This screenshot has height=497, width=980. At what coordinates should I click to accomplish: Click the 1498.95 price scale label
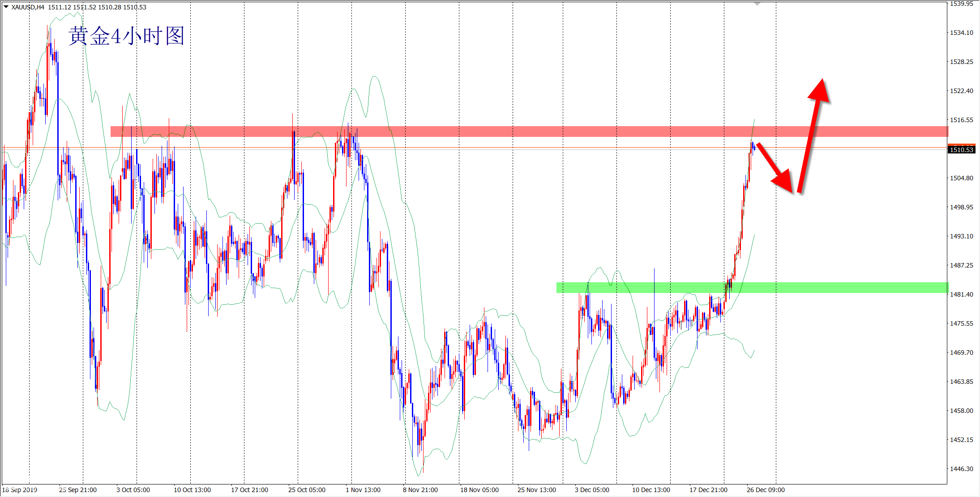[x=961, y=207]
